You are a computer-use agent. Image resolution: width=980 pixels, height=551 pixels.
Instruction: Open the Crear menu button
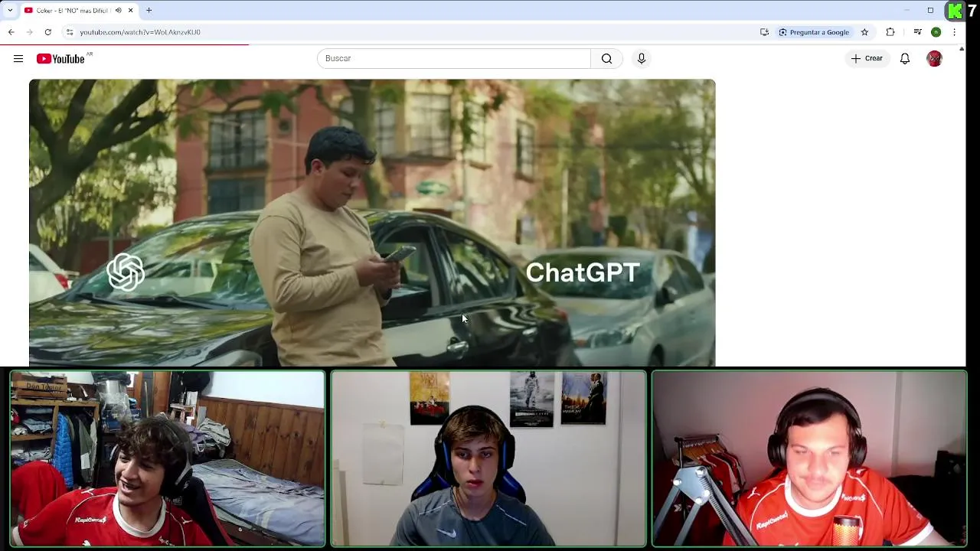tap(867, 58)
